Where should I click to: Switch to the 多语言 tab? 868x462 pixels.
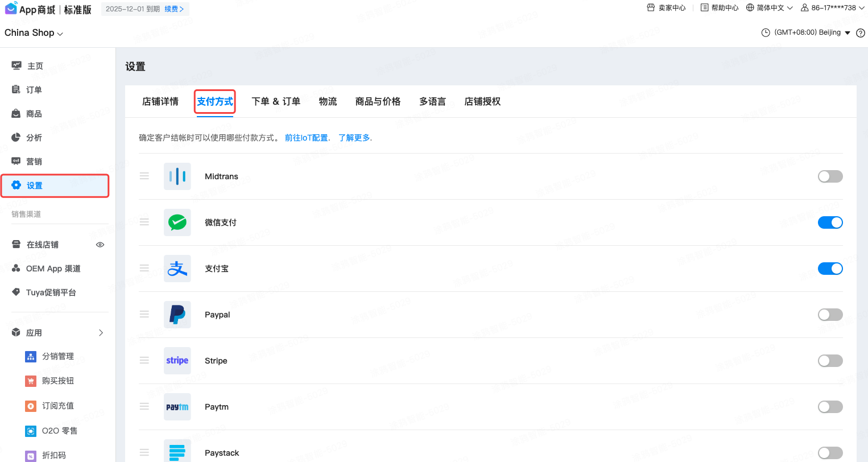click(x=432, y=101)
